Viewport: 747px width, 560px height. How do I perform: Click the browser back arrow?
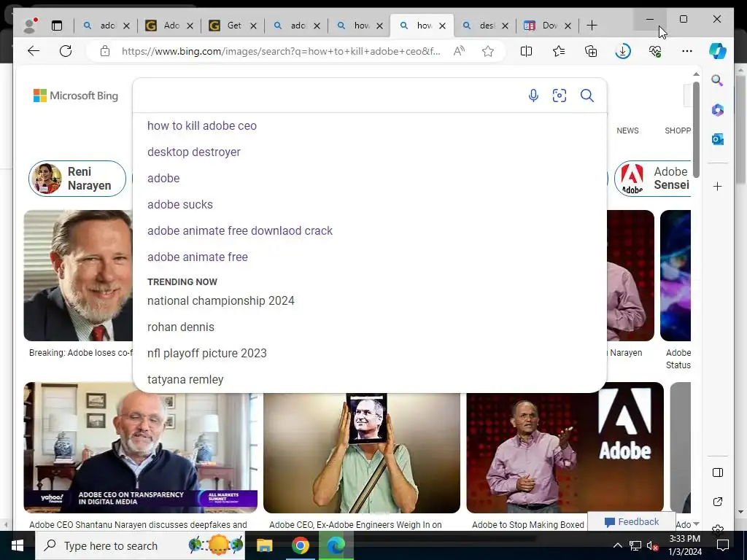[x=34, y=51]
